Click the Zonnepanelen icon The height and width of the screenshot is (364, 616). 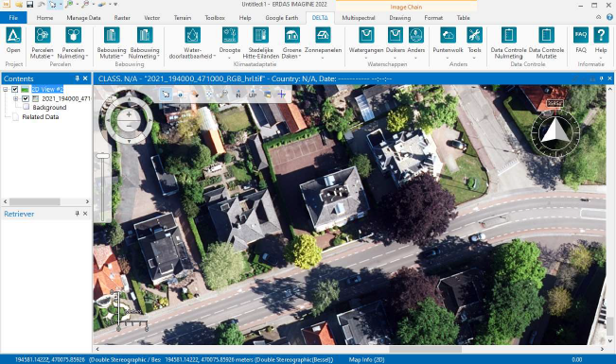pyautogui.click(x=323, y=35)
